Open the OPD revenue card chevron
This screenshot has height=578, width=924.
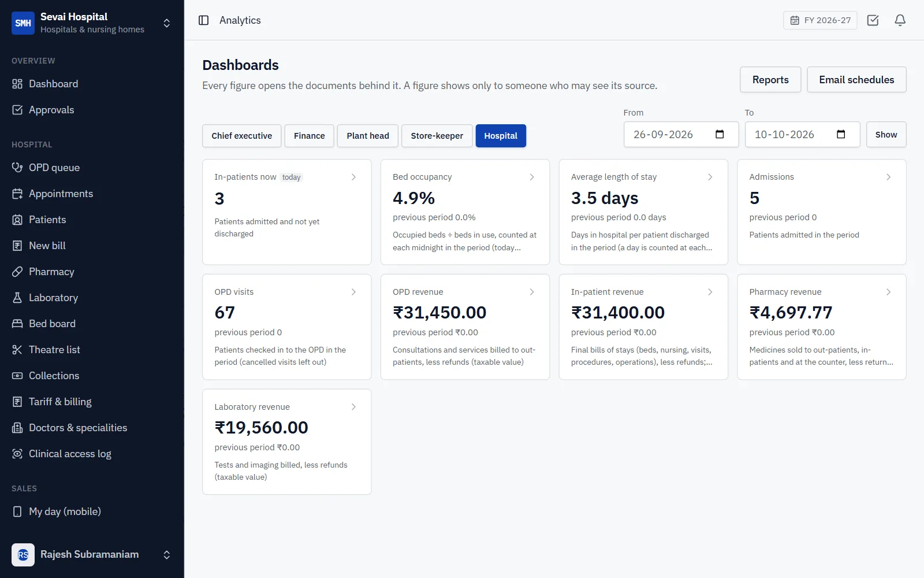pos(532,292)
